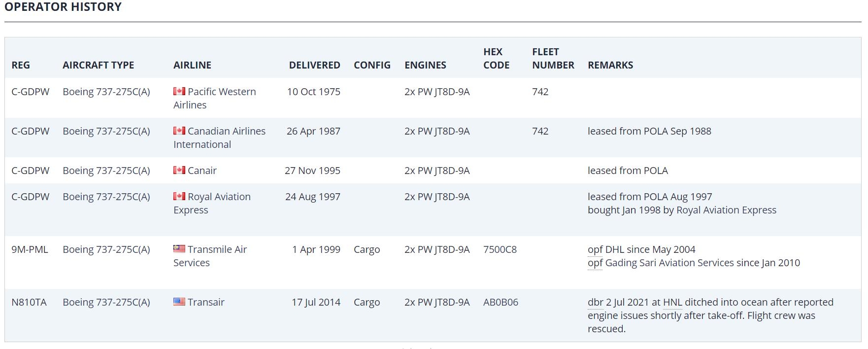Click 'opf' abbreviation before DHL
Screen dimensions: 868x349
tap(595, 250)
